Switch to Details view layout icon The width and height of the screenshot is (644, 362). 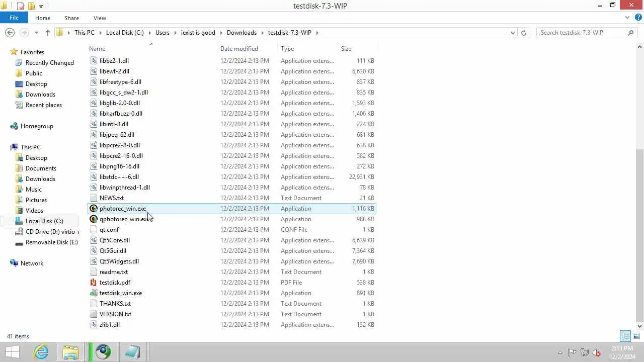click(625, 336)
